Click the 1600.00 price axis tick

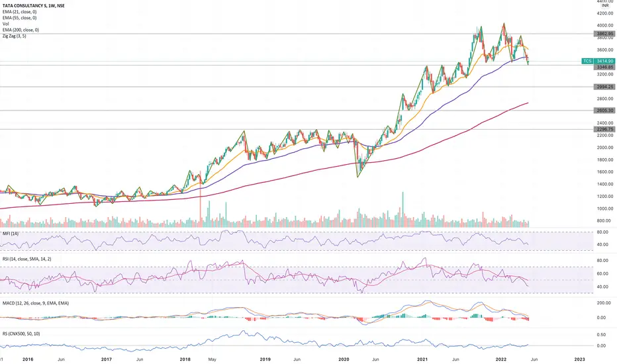pyautogui.click(x=605, y=172)
